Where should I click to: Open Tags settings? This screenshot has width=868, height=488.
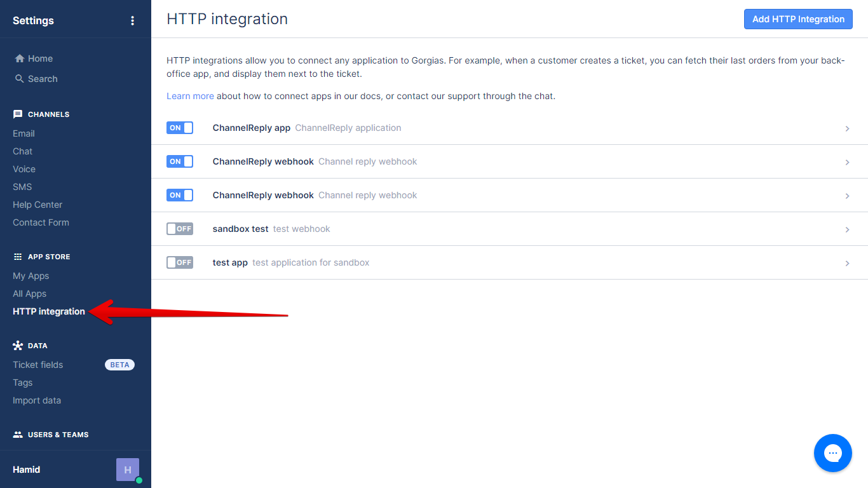tap(22, 383)
